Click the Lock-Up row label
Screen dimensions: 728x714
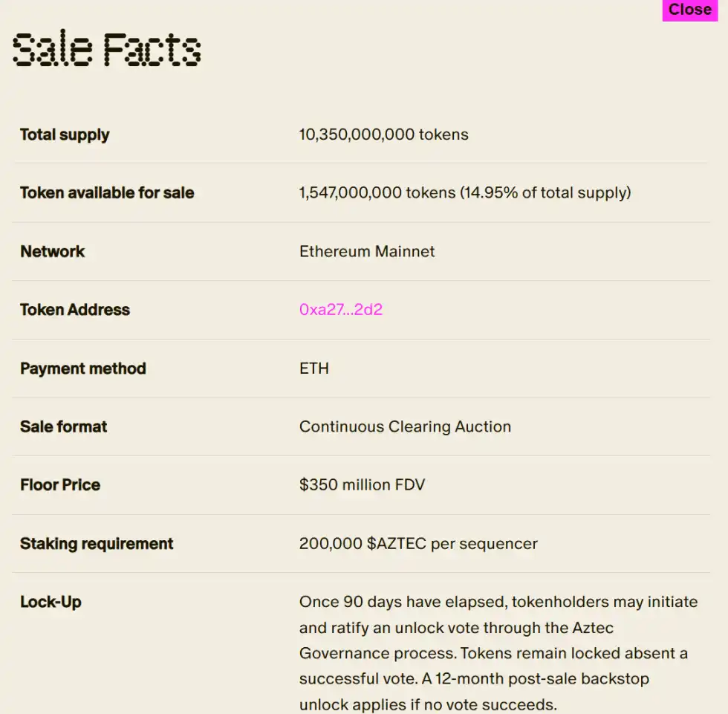[x=51, y=602]
